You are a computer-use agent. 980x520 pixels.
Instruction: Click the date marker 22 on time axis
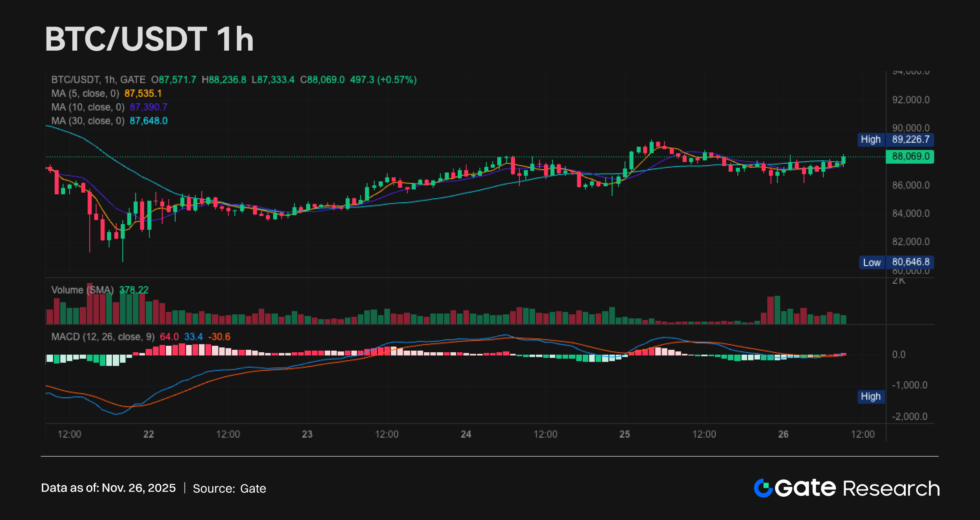[x=149, y=434]
